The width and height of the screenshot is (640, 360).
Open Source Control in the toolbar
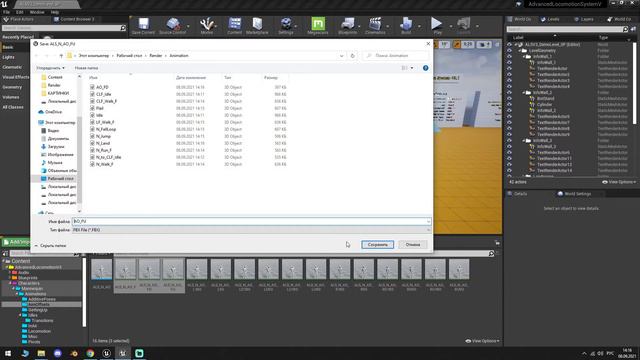pyautogui.click(x=172, y=25)
